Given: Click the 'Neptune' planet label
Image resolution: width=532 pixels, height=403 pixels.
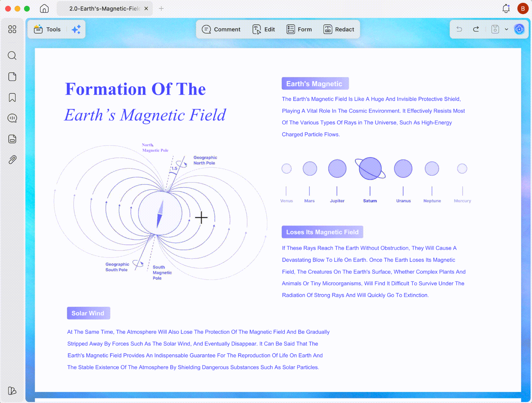Looking at the screenshot, I should point(432,201).
